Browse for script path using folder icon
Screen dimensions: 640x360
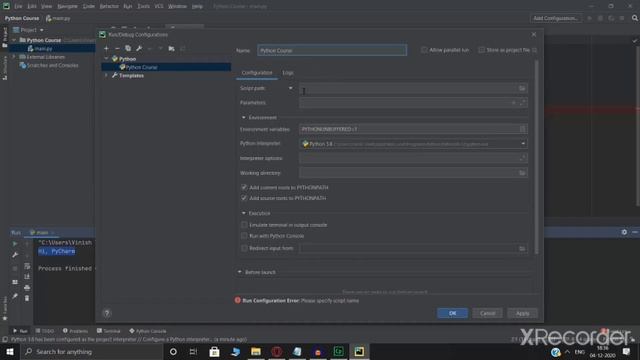[x=522, y=88]
